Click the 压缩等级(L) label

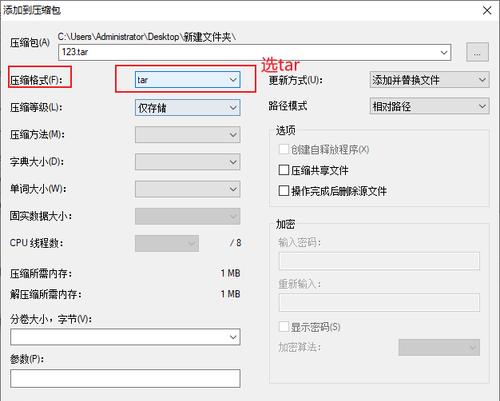pyautogui.click(x=36, y=107)
